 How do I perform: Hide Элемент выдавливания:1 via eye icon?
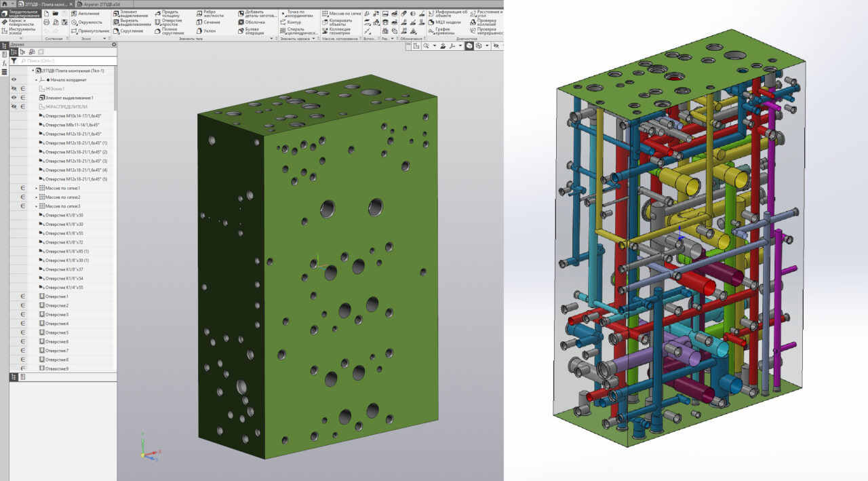[14, 98]
